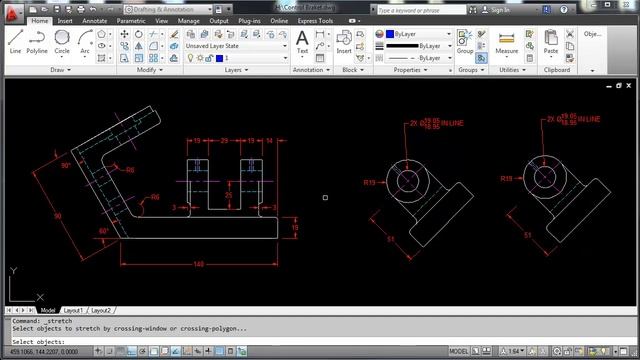The width and height of the screenshot is (640, 360).
Task: Click the Help question mark icon
Action: (x=564, y=9)
